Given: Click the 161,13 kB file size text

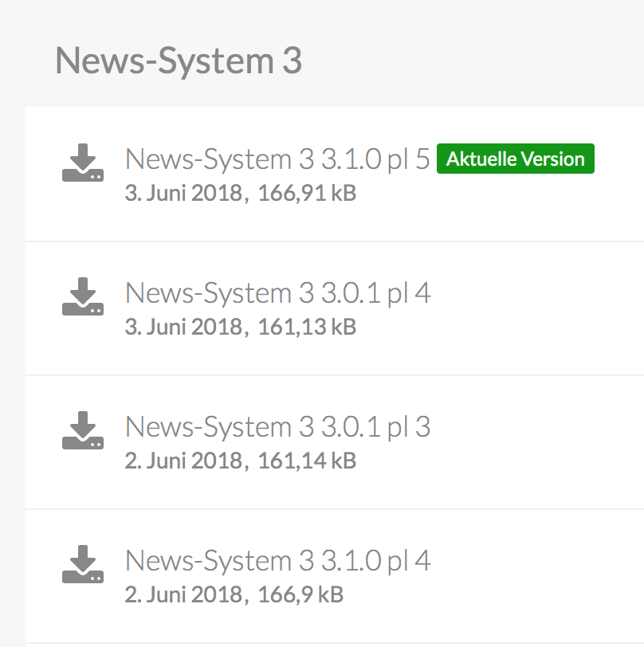Looking at the screenshot, I should 307,327.
